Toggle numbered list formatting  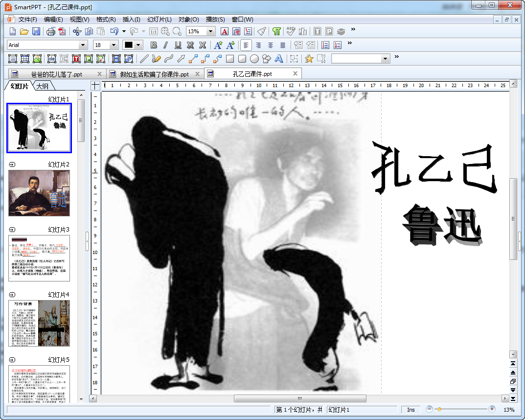click(338, 45)
